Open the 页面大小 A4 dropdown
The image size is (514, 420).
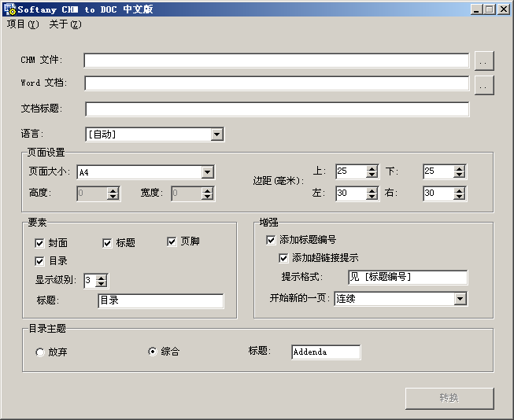tap(208, 172)
